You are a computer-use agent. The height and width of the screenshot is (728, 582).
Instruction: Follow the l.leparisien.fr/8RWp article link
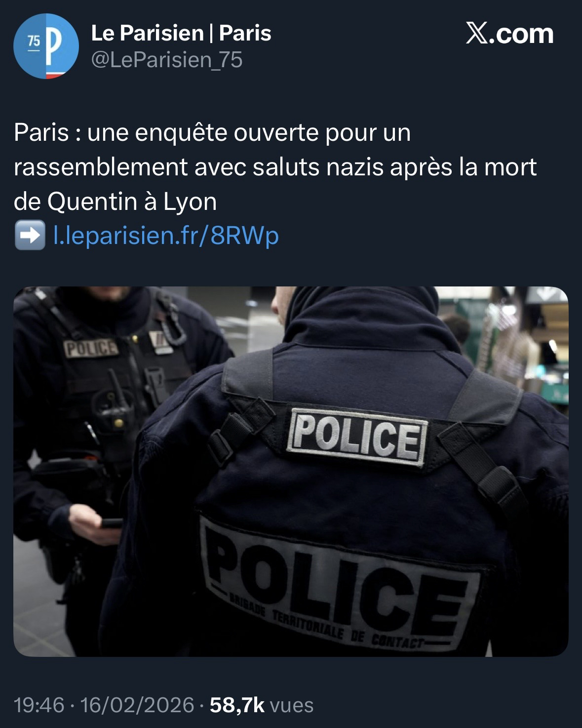tap(166, 236)
